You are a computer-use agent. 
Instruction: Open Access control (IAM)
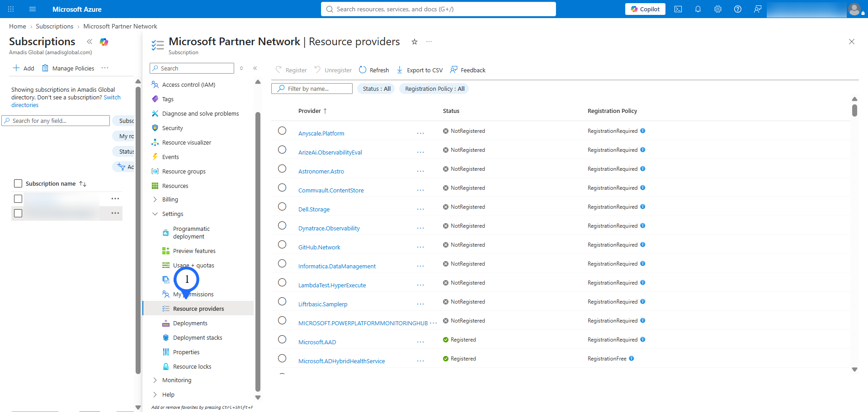point(189,84)
